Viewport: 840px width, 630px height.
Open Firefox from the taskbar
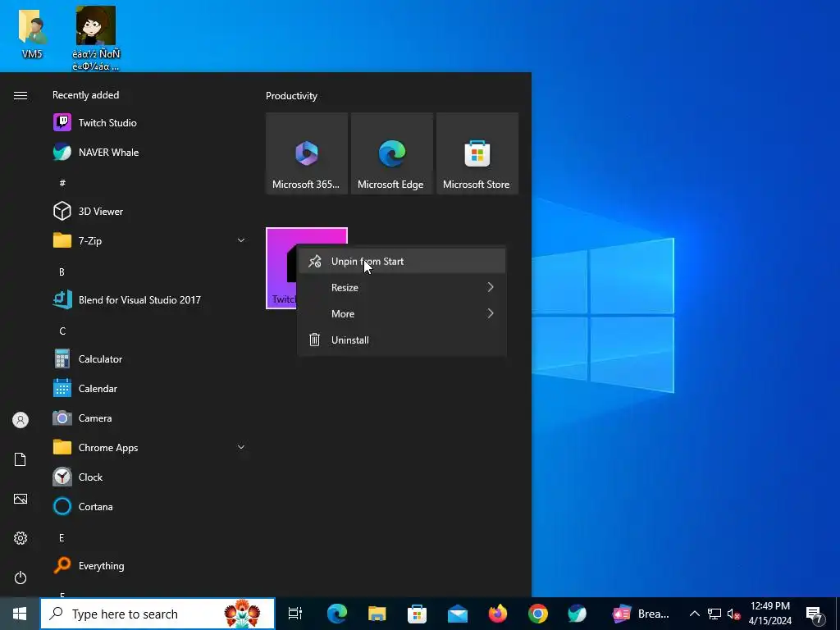498,614
